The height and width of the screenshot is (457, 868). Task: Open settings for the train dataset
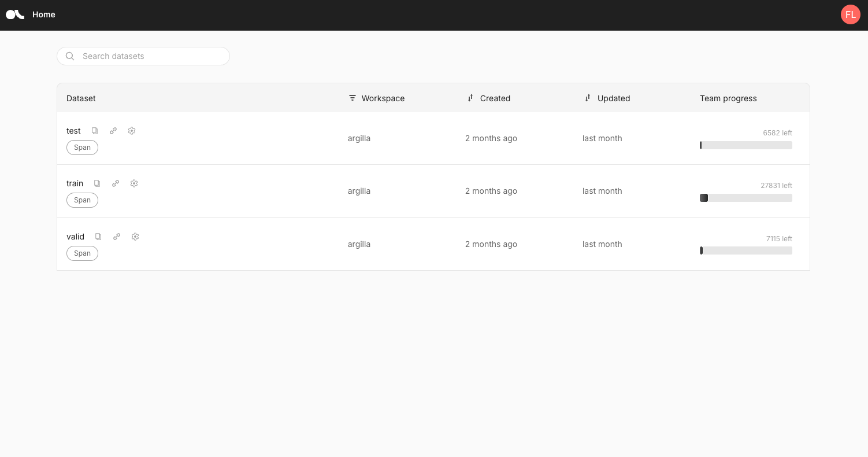[x=133, y=183]
